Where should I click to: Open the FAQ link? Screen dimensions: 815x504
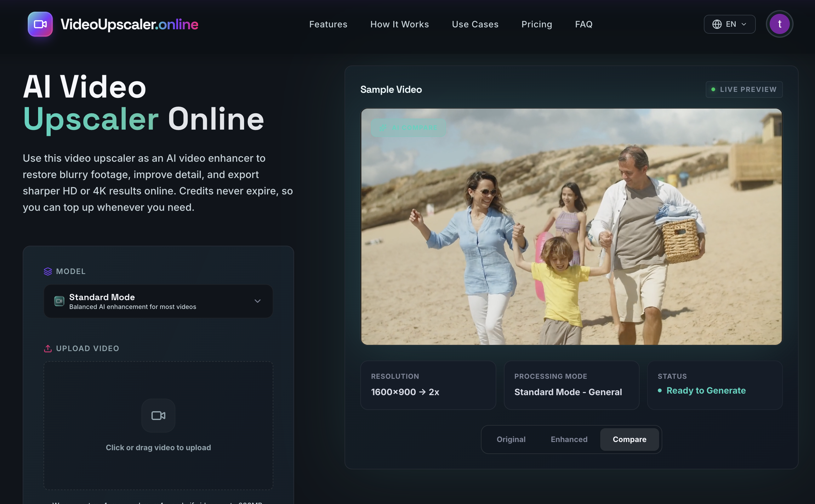[584, 24]
